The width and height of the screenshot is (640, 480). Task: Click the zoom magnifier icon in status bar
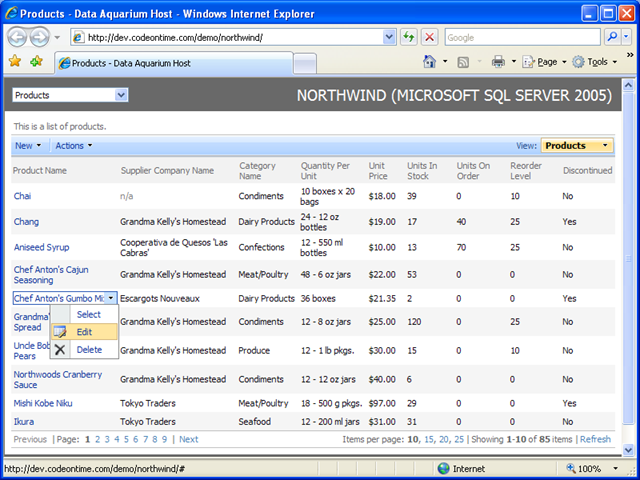click(x=571, y=468)
